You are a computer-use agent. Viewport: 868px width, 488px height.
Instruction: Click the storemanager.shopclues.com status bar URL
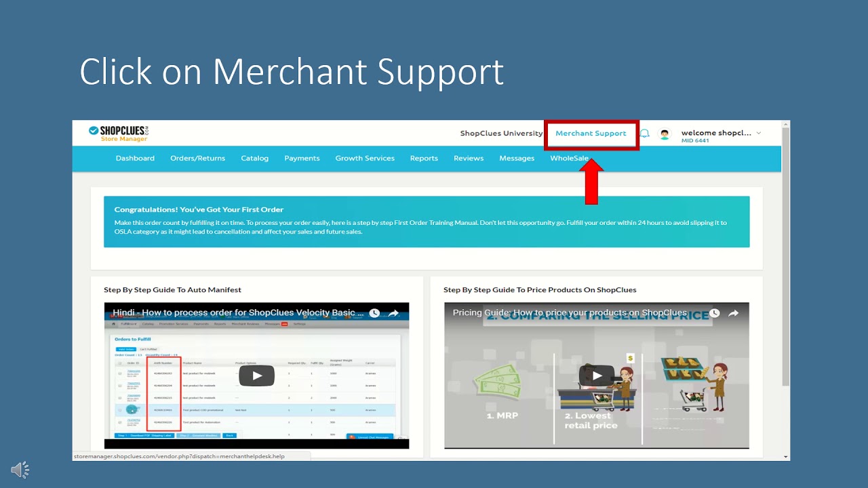click(x=179, y=456)
